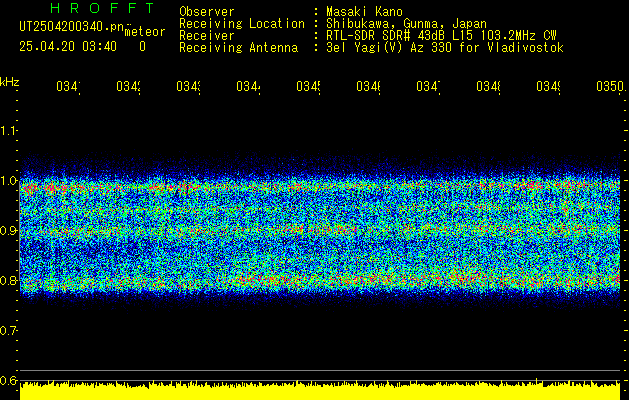Click the 0346 time marker
This screenshot has width=629, height=400.
click(x=368, y=86)
